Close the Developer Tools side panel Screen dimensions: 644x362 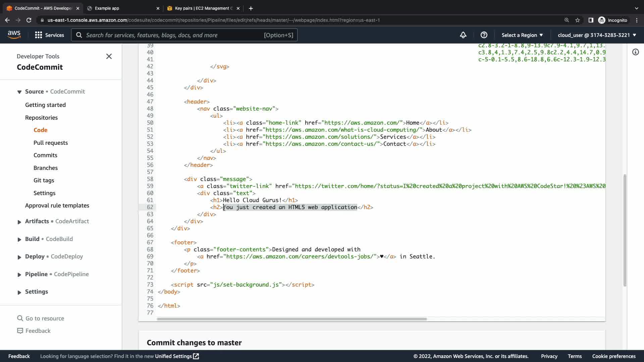coord(109,56)
